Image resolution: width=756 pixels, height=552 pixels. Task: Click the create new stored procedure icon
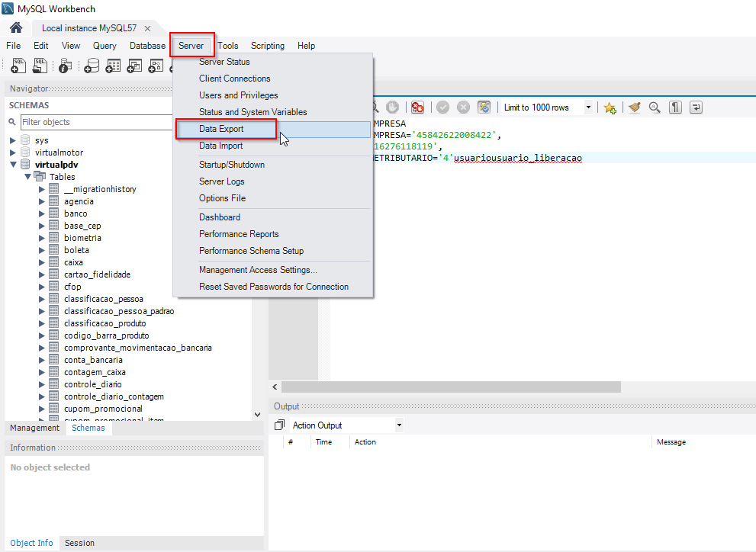pos(156,66)
